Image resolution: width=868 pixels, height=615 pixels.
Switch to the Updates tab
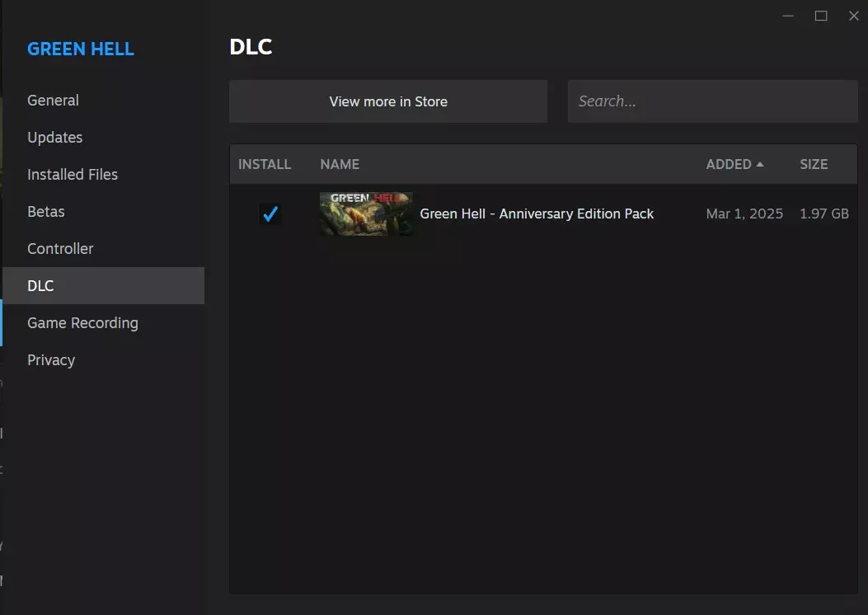coord(54,138)
